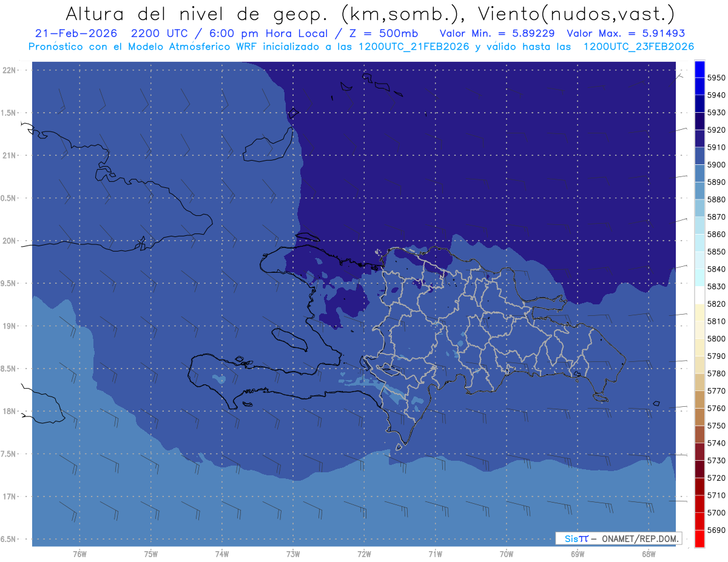Click the '5830' colorbar value
The image size is (728, 562).
click(716, 286)
